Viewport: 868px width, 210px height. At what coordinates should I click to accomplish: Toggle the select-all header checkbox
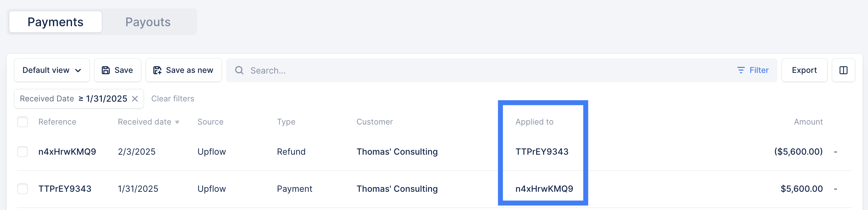click(x=22, y=122)
